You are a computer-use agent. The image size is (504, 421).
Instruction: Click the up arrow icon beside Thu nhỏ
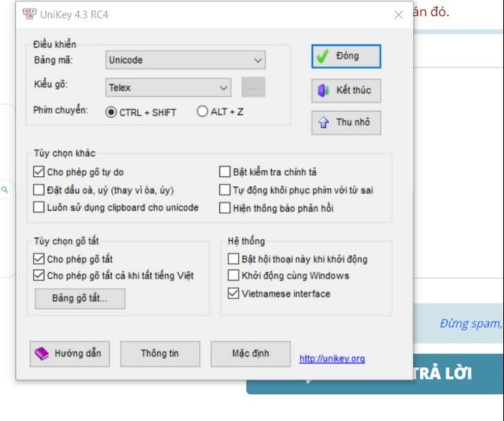coord(323,123)
